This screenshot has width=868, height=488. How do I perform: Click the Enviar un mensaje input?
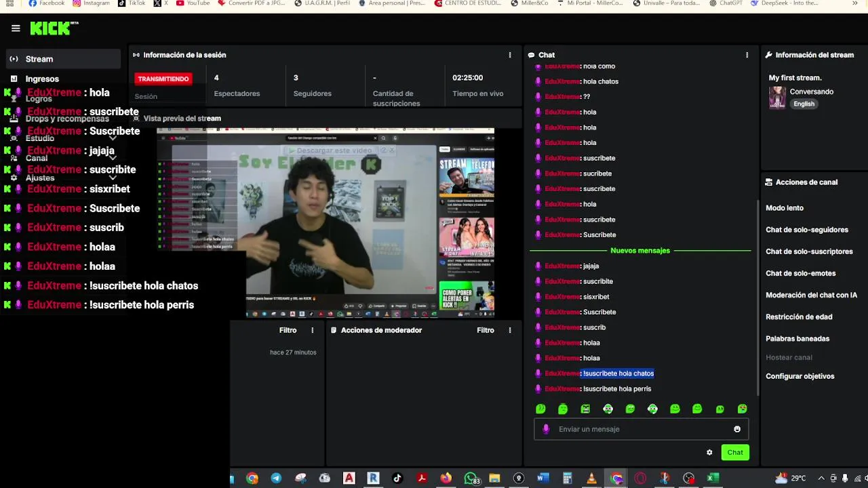641,429
